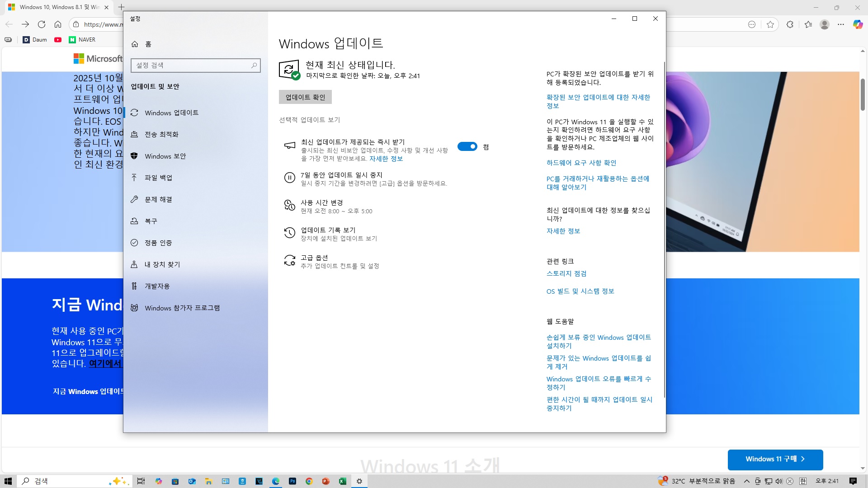Screen dimensions: 868x488
Task: Launch Excel from the taskbar
Action: coord(342,481)
